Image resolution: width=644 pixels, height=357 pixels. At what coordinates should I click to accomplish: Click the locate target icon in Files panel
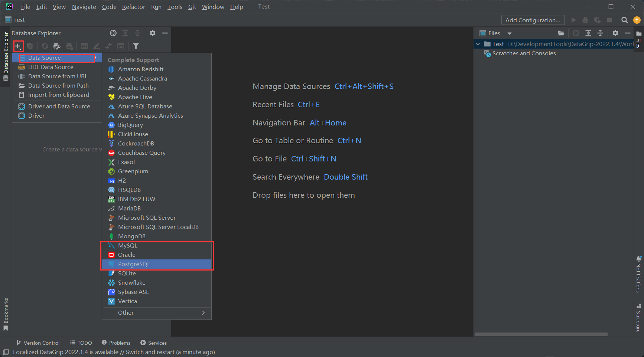pyautogui.click(x=576, y=33)
